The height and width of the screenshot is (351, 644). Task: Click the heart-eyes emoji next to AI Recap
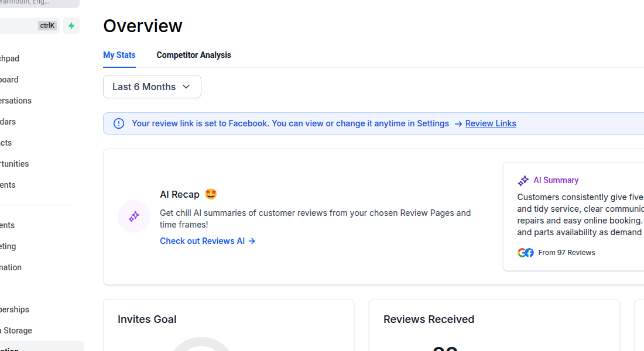(x=210, y=194)
